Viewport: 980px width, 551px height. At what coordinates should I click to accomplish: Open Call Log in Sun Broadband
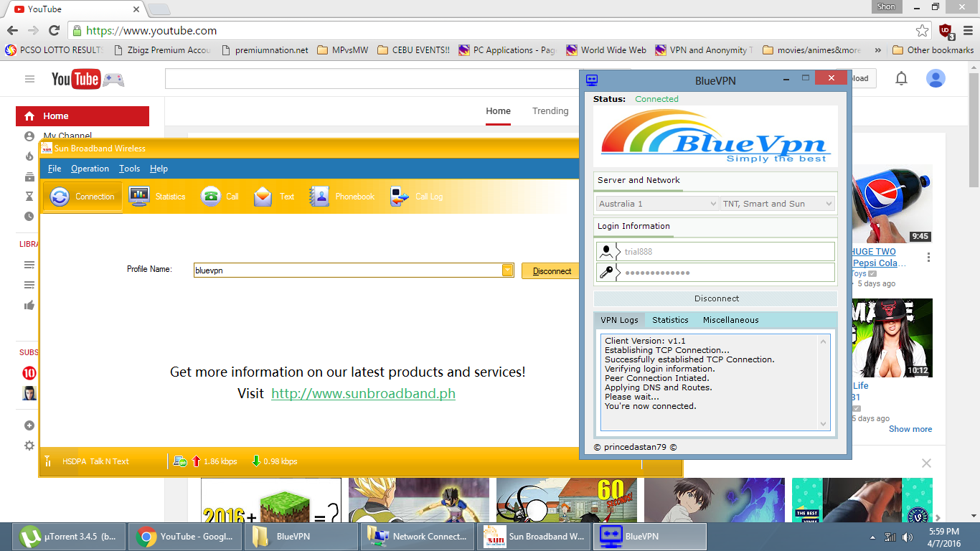tap(416, 197)
